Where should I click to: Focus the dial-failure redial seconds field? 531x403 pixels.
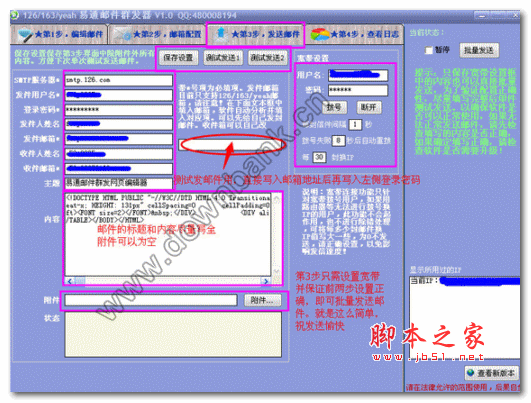pos(338,140)
